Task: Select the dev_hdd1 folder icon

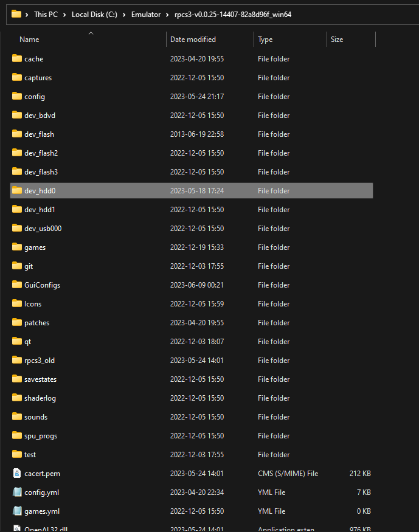Action: [x=16, y=209]
